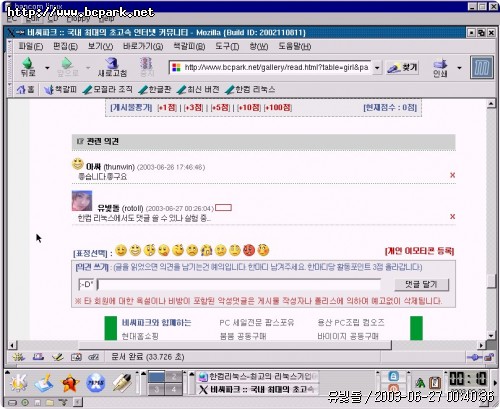Rate the post +5점
The image size is (500, 409).
tap(220, 108)
